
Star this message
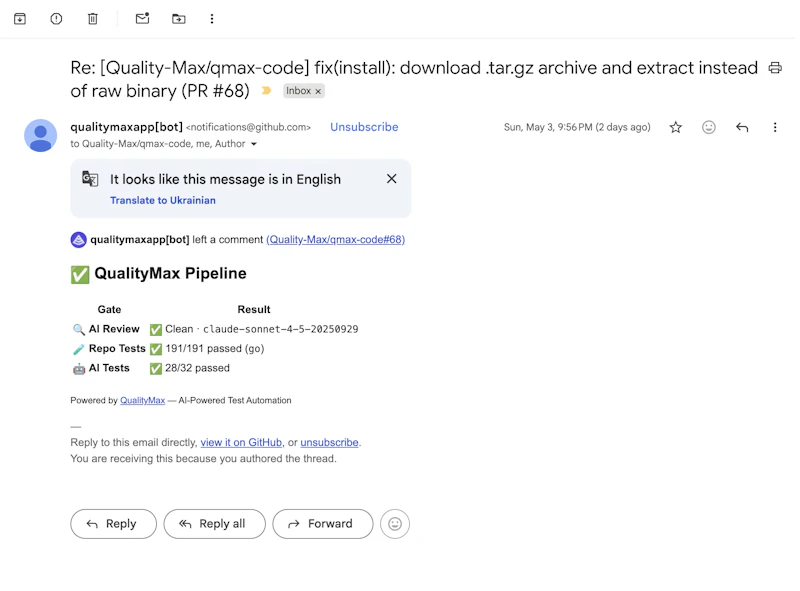[x=676, y=127]
